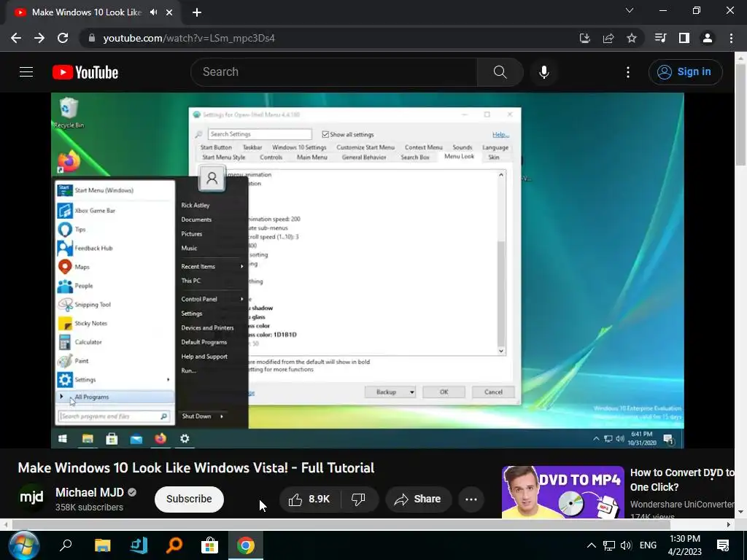Click the horizontal scrollbar at page bottom

coord(341,524)
